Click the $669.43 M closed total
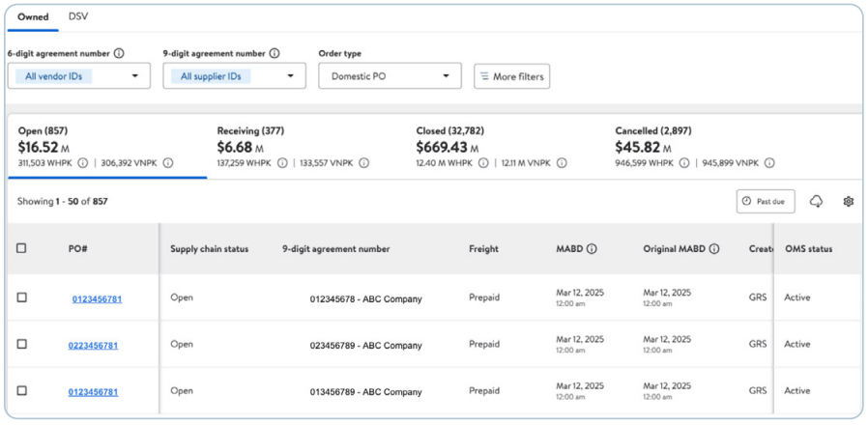Screen dimensions: 868x425 [x=448, y=147]
